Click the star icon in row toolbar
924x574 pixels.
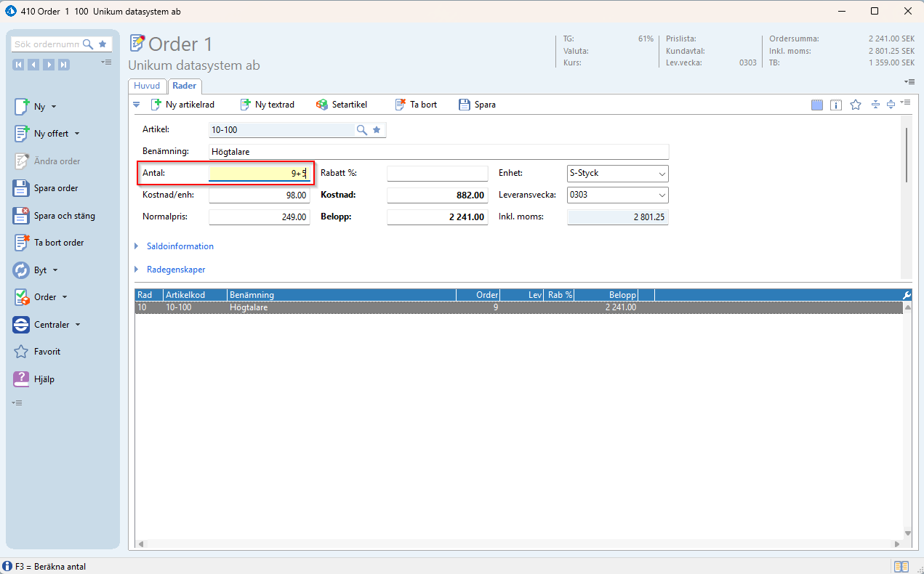pos(856,105)
